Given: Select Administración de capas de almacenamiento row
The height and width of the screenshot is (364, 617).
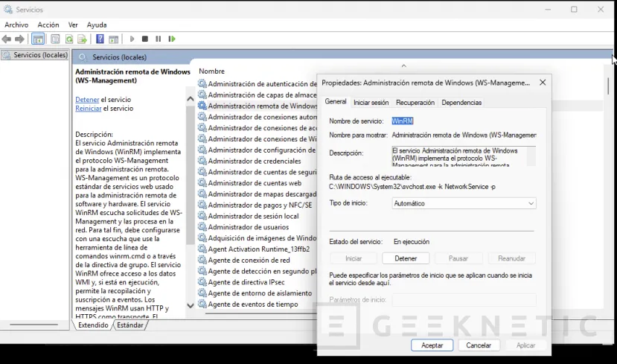Looking at the screenshot, I should [x=258, y=95].
